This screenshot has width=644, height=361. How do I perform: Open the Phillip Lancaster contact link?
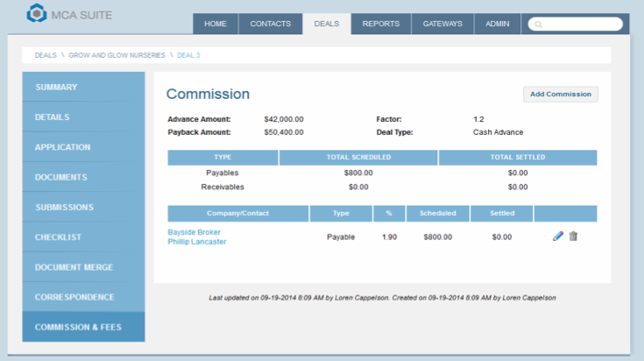pos(197,242)
